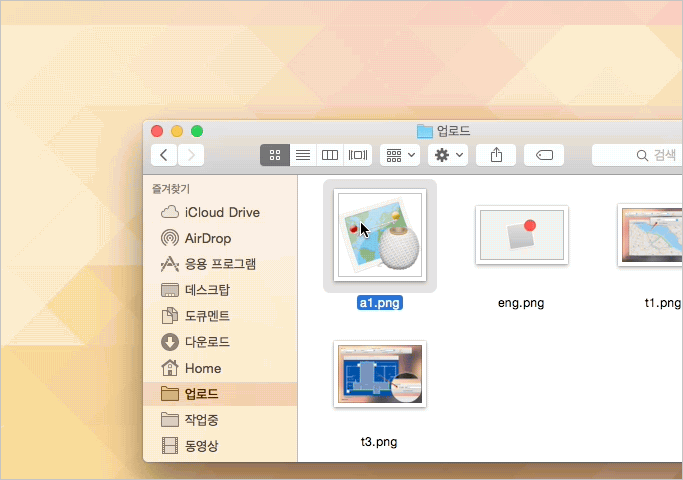Click the a1.png file name label
Screen dimensions: 683x480
(380, 303)
